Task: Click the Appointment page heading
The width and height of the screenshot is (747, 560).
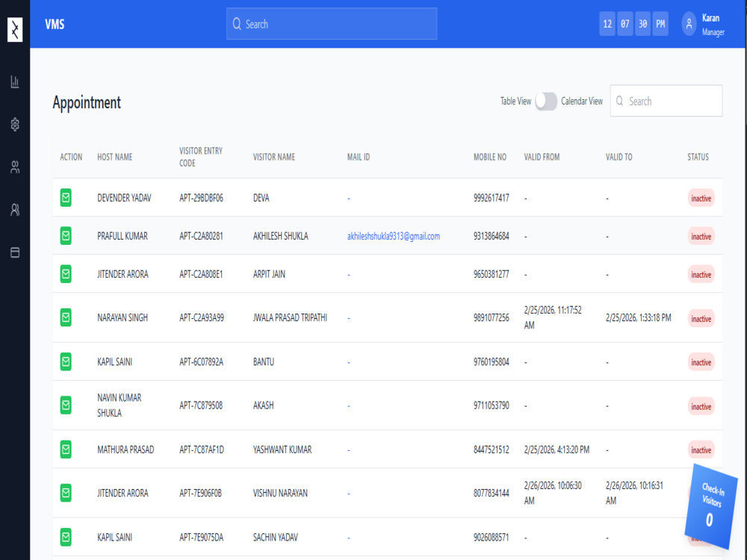Action: [87, 102]
